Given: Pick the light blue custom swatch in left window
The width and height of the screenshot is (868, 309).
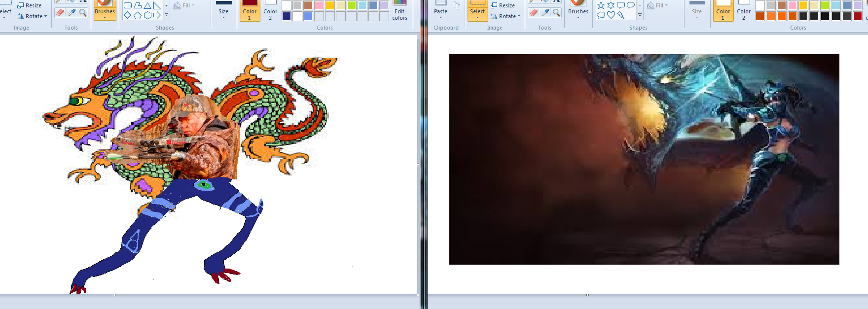Looking at the screenshot, I should point(308,16).
